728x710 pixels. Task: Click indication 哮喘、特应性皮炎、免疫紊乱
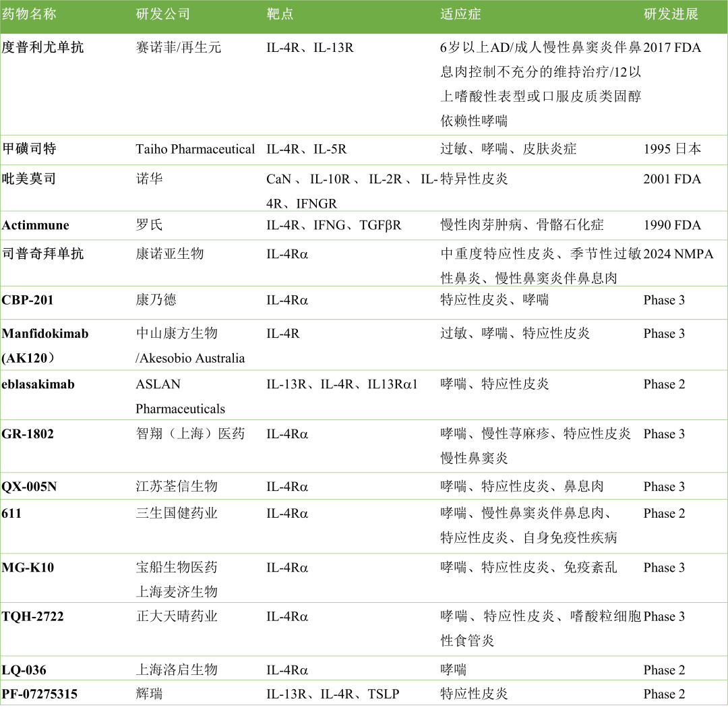pos(529,568)
